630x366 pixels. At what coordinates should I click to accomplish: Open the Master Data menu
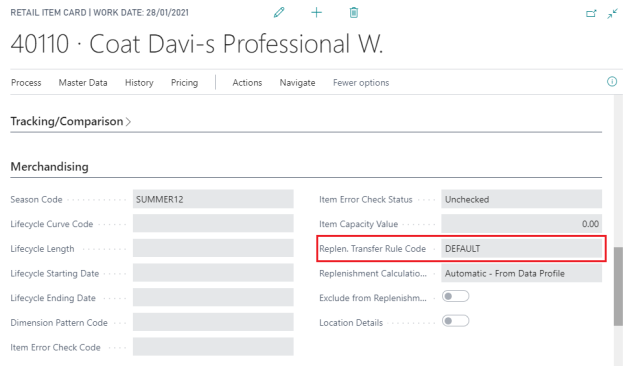coord(83,82)
